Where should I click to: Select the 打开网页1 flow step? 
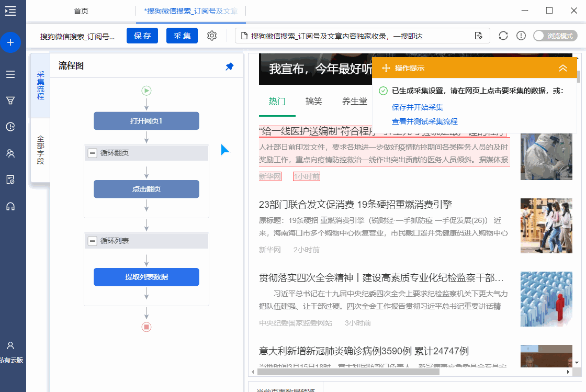[x=146, y=121]
